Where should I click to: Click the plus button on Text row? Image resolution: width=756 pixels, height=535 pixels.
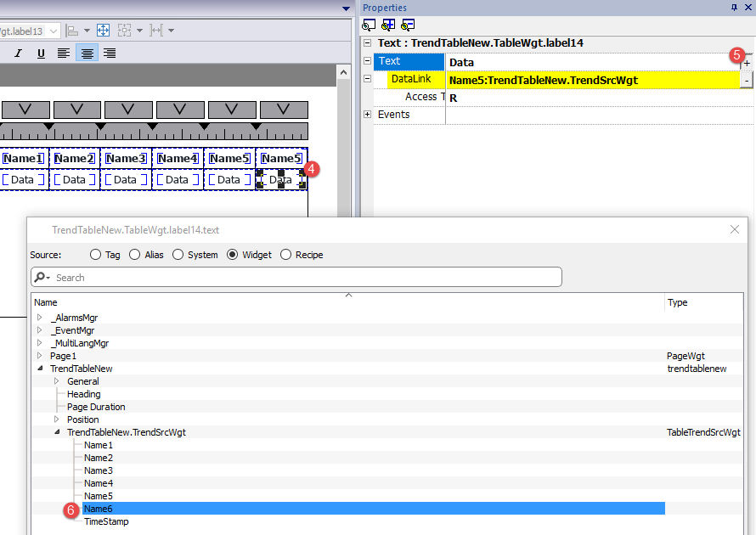pyautogui.click(x=747, y=63)
